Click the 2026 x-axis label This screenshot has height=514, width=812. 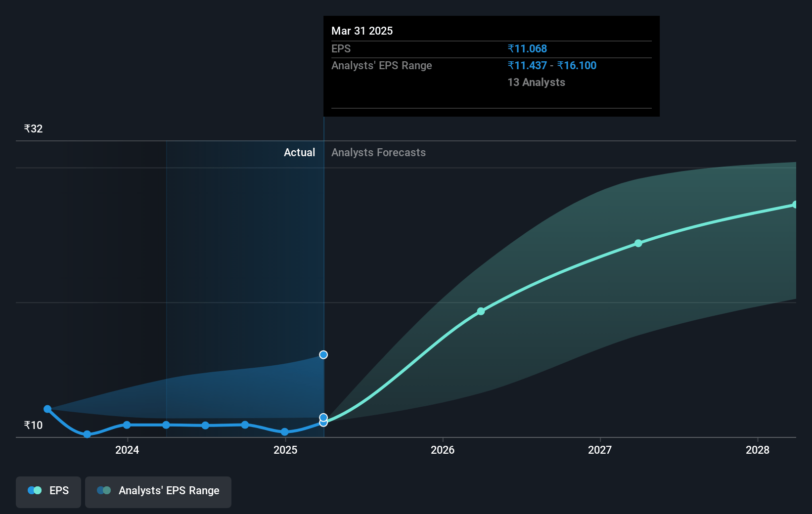(443, 450)
